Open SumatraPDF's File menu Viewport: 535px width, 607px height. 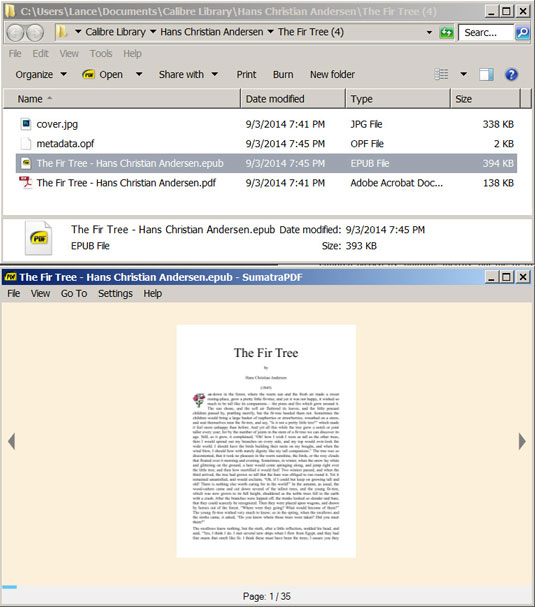14,293
